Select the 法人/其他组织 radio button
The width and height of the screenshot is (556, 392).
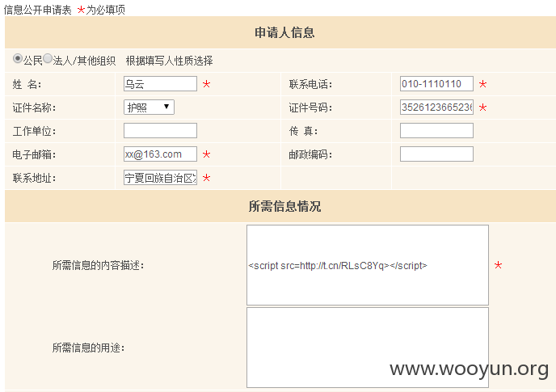[x=48, y=58]
